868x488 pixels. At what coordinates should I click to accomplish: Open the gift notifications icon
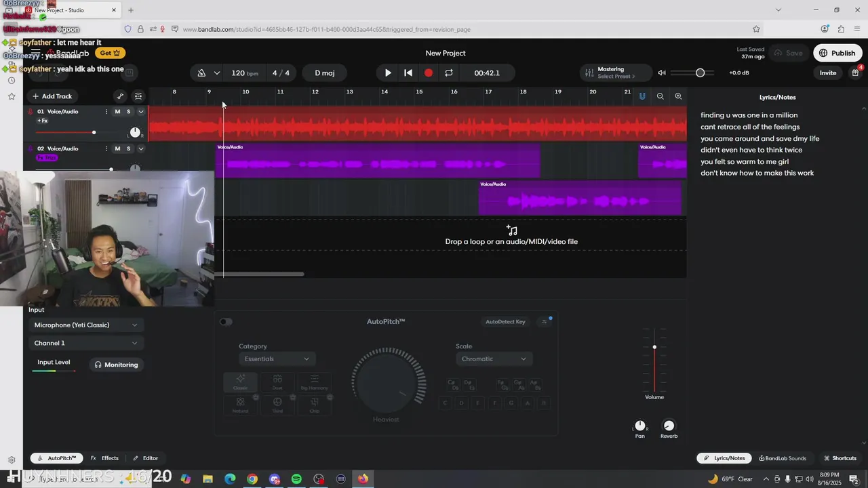click(x=855, y=73)
